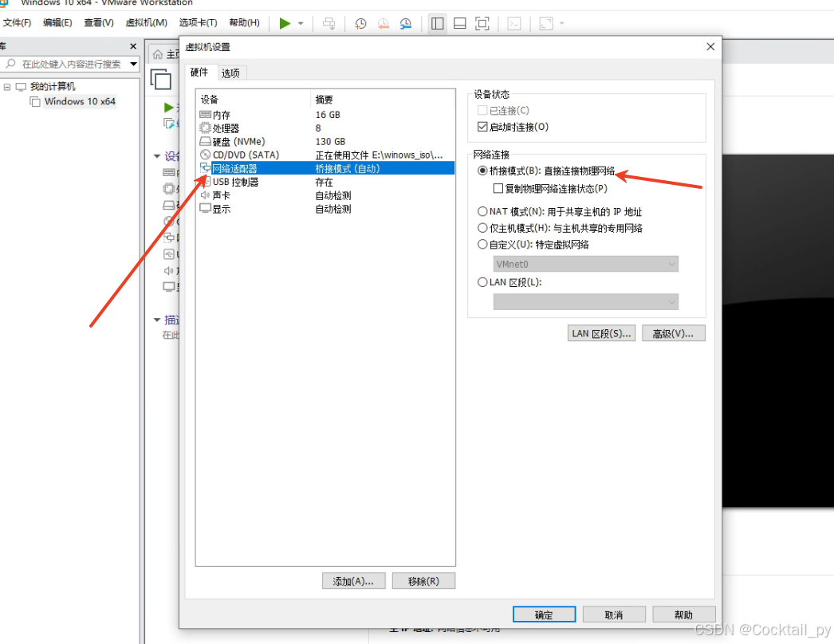This screenshot has height=644, width=834.
Task: Click the console view toolbar icon
Action: click(513, 23)
